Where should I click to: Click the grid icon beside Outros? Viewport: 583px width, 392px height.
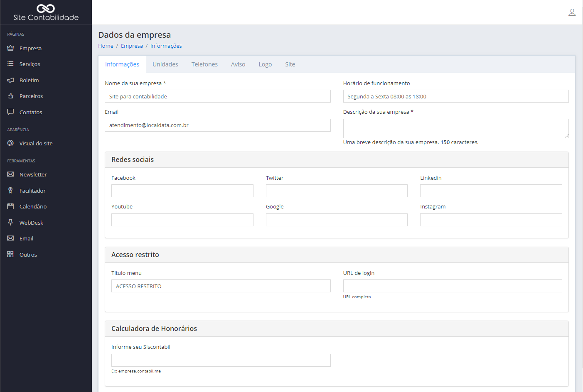pyautogui.click(x=10, y=255)
